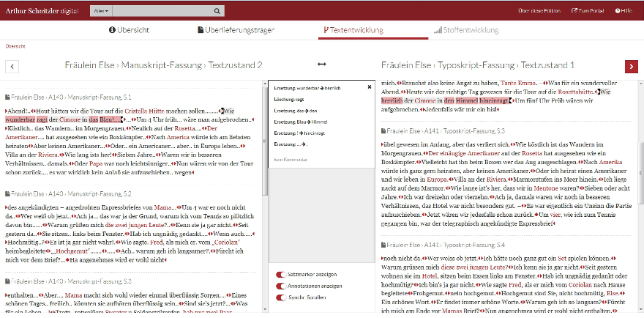Click highlighted word 'hineinragt' in typescript
This screenshot has height=318, width=644.
[494, 101]
